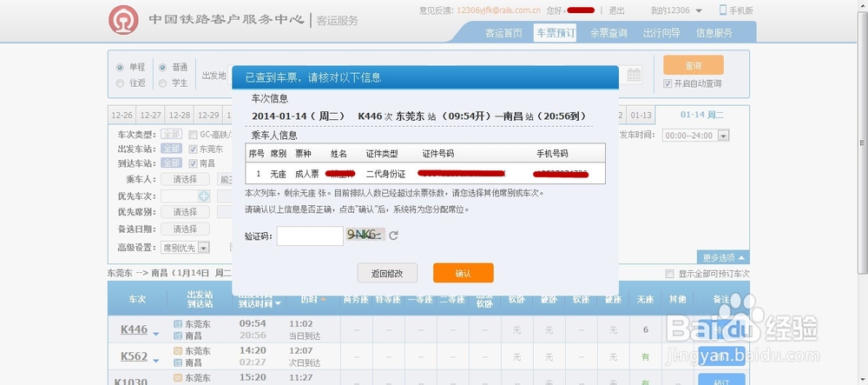Uncheck 东莞东 departure station checkbox

[193, 149]
